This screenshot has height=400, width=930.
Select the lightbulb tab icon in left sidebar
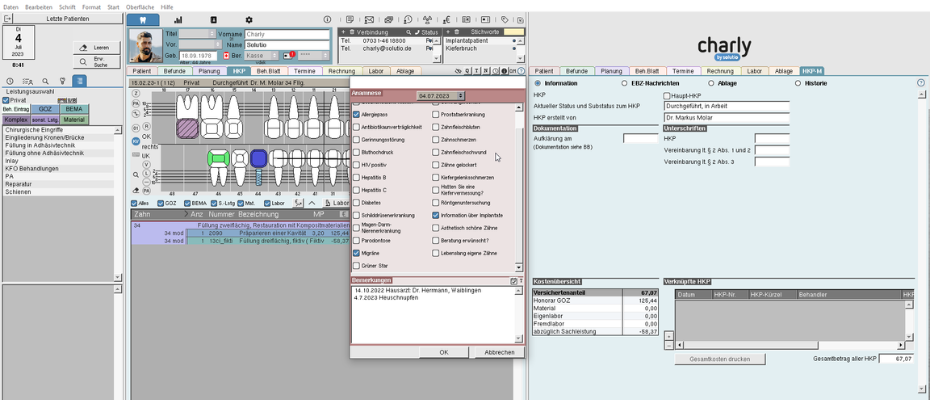pyautogui.click(x=62, y=81)
